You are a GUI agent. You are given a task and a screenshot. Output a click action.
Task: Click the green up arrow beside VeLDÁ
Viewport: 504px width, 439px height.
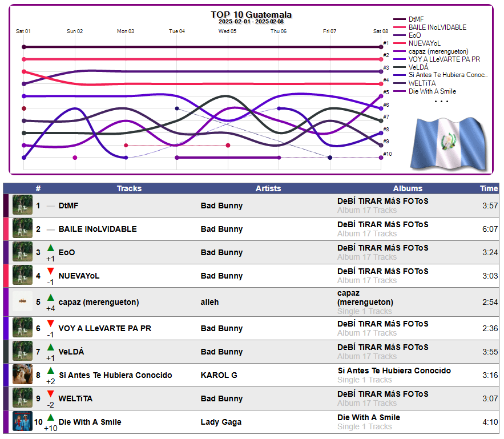point(50,347)
